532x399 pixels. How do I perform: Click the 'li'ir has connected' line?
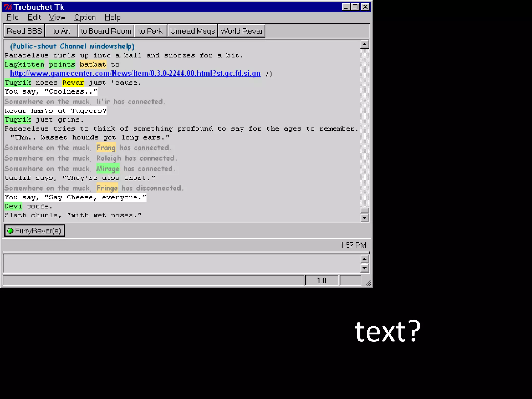click(85, 102)
